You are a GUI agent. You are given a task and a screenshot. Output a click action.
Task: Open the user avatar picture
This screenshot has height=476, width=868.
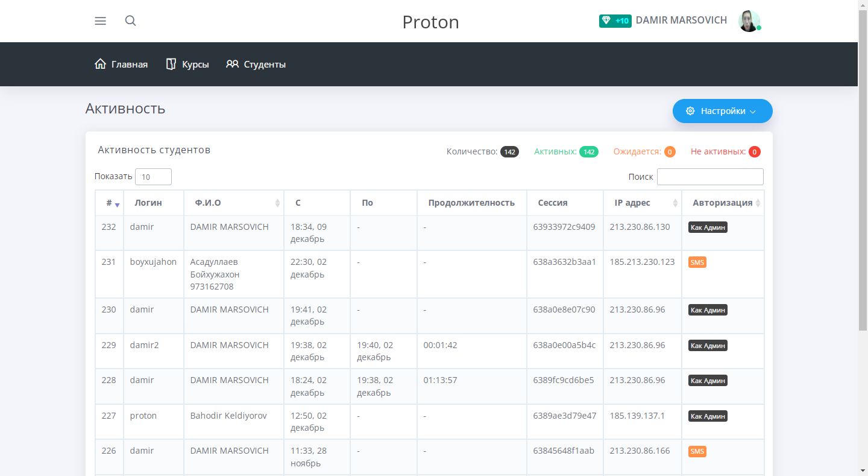(x=749, y=21)
